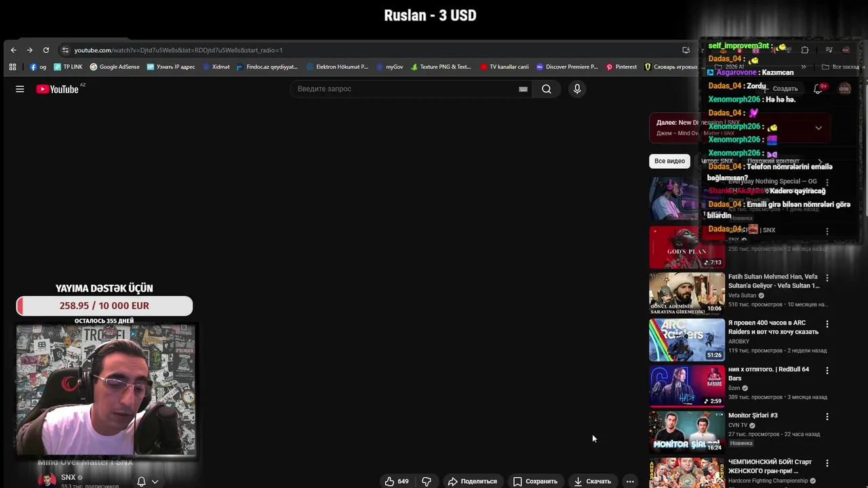Open TV kanallar canli bookmark
This screenshot has width=868, height=488.
click(504, 67)
